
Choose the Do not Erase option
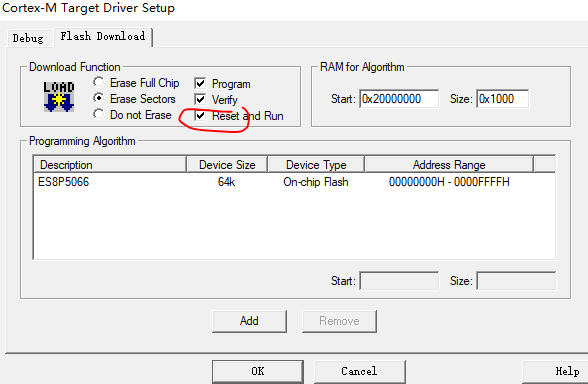(99, 114)
